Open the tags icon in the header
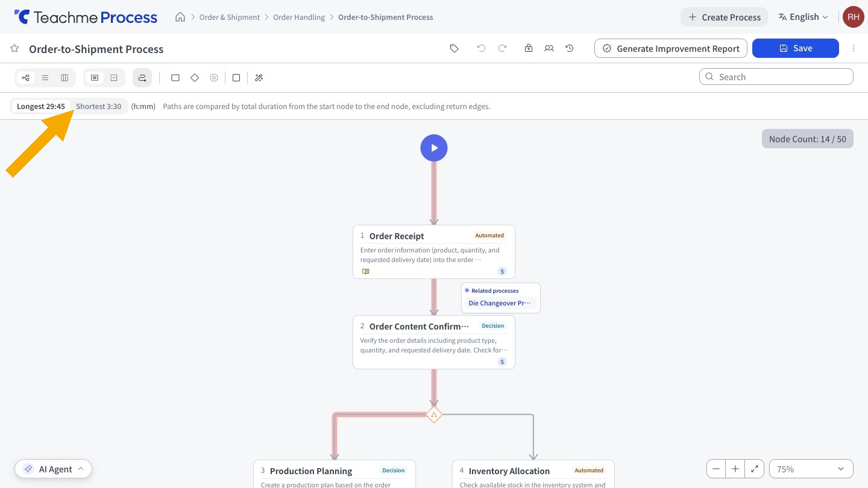This screenshot has height=488, width=868. 454,48
